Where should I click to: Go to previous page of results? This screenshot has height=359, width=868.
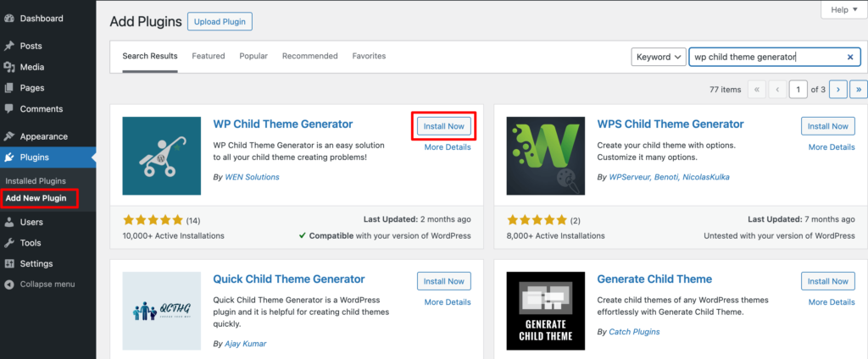tap(777, 89)
